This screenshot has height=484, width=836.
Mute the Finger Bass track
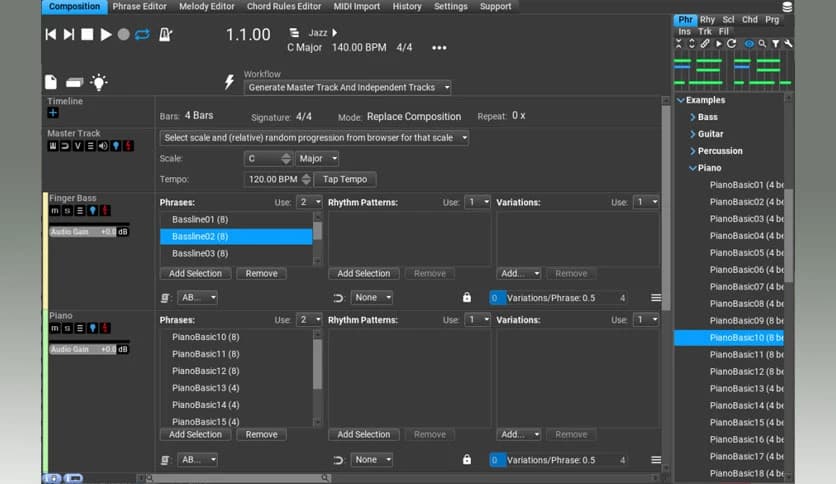point(54,211)
